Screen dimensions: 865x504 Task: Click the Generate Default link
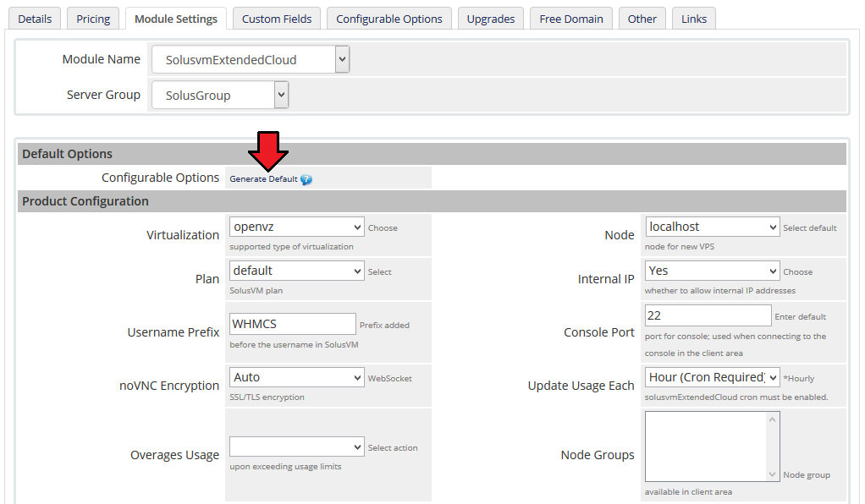[263, 179]
